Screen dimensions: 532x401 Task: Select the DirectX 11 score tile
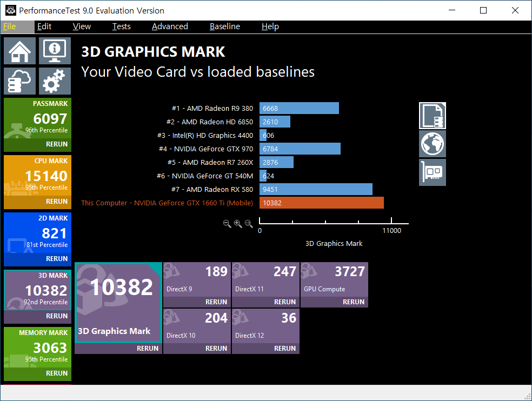(x=265, y=279)
